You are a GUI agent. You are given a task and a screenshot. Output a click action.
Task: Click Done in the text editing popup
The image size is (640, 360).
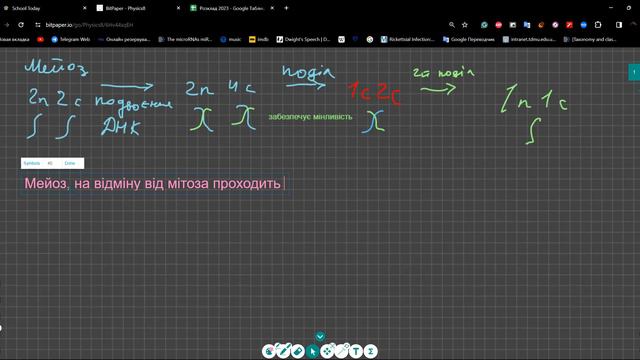(70, 163)
